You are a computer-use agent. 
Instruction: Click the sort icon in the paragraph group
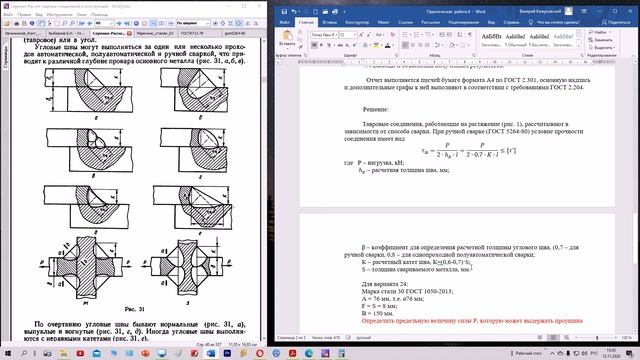[460, 35]
